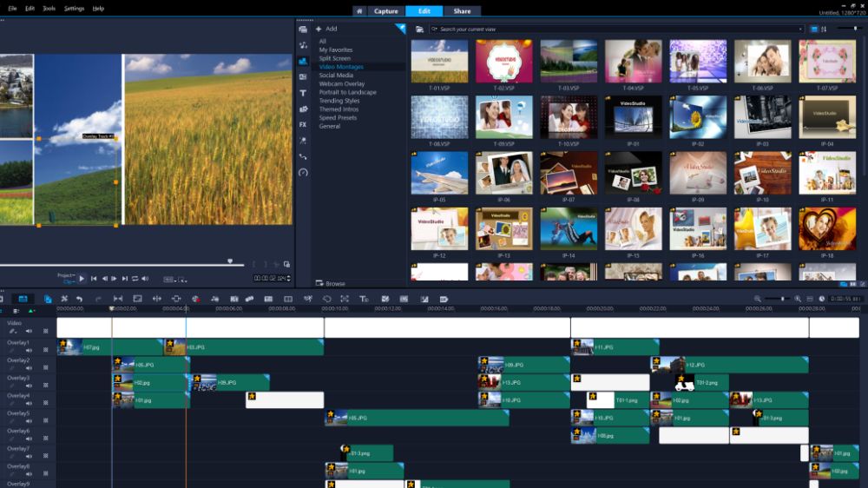Click the search your current view field
This screenshot has height=488, width=868.
point(616,30)
